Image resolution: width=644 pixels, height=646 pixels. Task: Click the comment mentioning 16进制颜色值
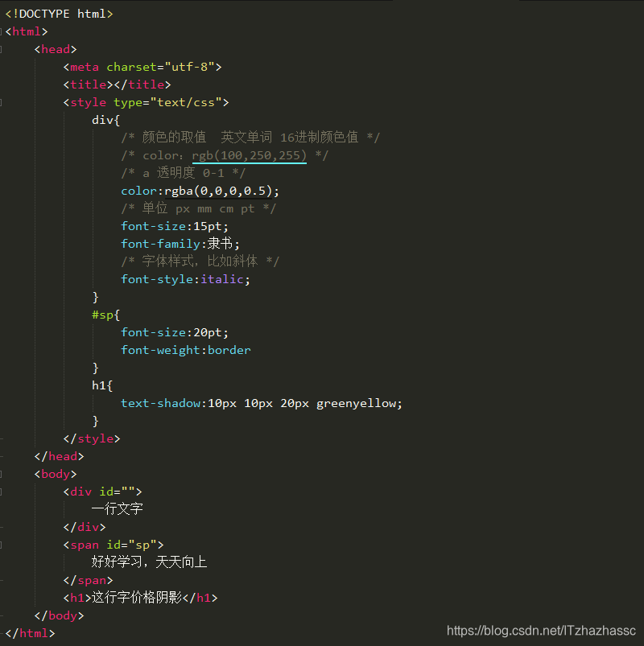tap(250, 138)
